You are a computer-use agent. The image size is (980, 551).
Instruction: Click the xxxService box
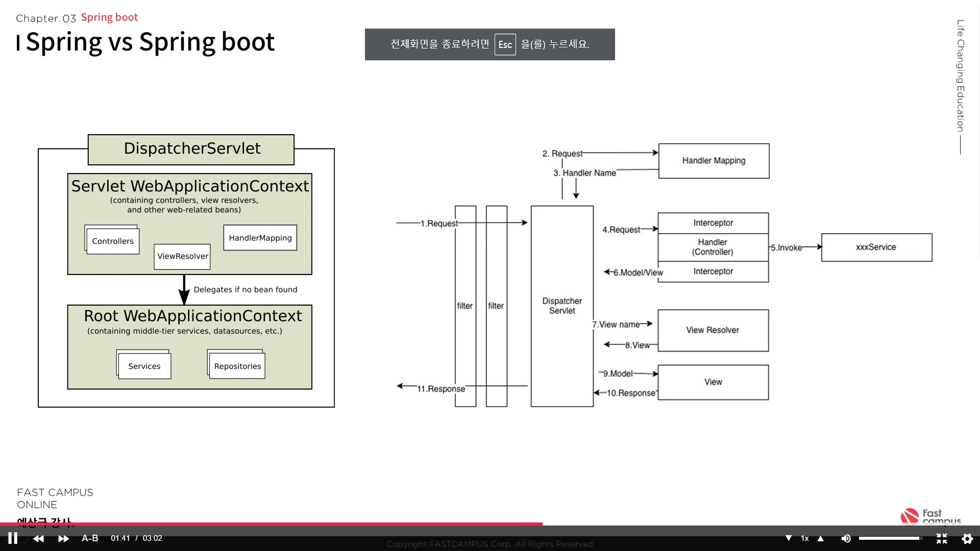pos(876,247)
